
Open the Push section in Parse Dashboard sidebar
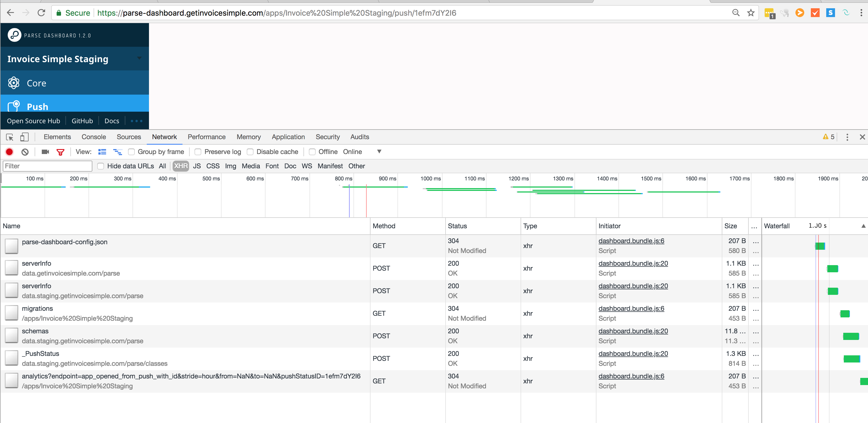(x=37, y=106)
